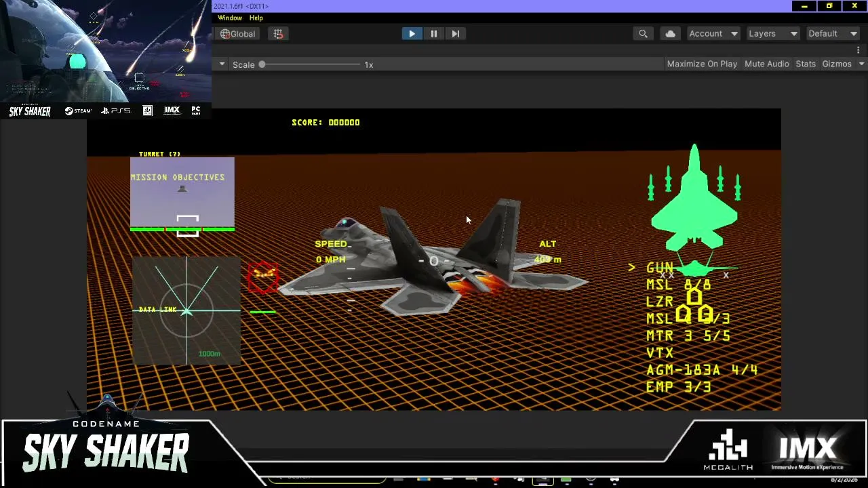Screen dimensions: 868x488
Task: Select the MSL 8/8 weapon entry
Action: tap(678, 285)
